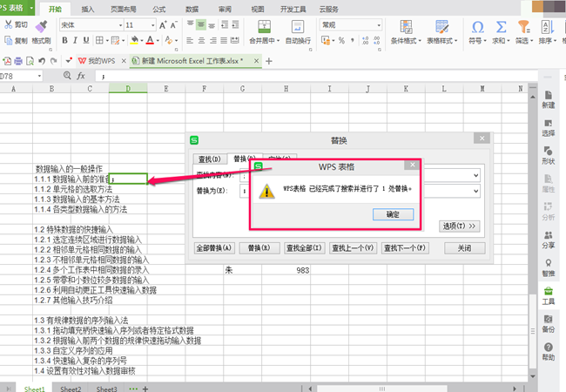Click the formula bar input field
This screenshot has width=566, height=392.
(314, 76)
